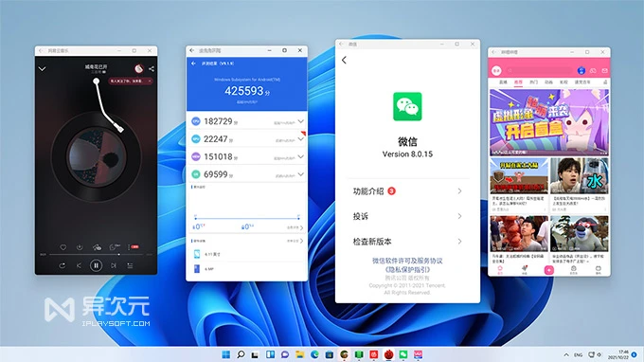This screenshot has width=644, height=362.
Task: Open the more options dots in music player
Action: tap(129, 247)
